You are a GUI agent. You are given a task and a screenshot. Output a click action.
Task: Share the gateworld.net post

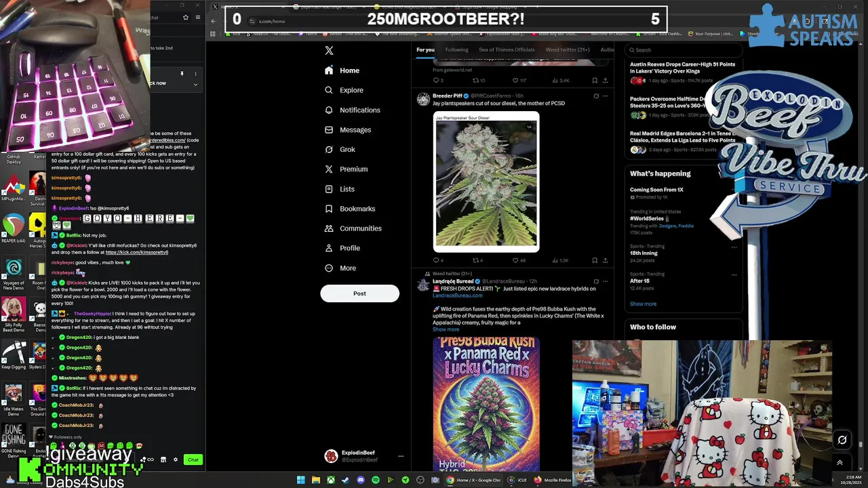605,81
